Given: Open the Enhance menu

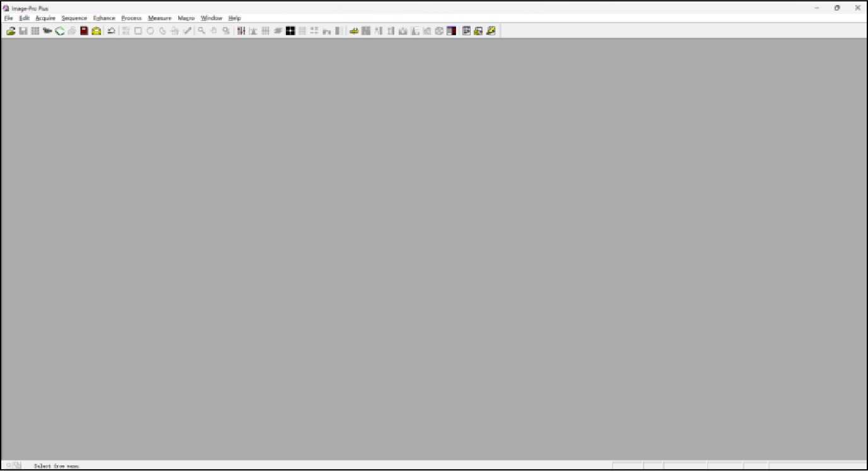Looking at the screenshot, I should (x=105, y=18).
